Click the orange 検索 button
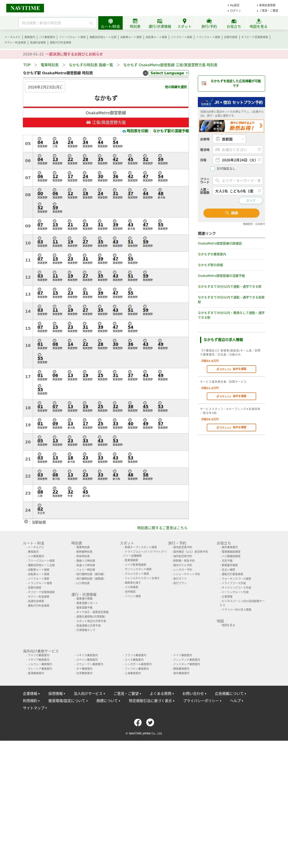Screen dimensions: 288x868 point(231,213)
